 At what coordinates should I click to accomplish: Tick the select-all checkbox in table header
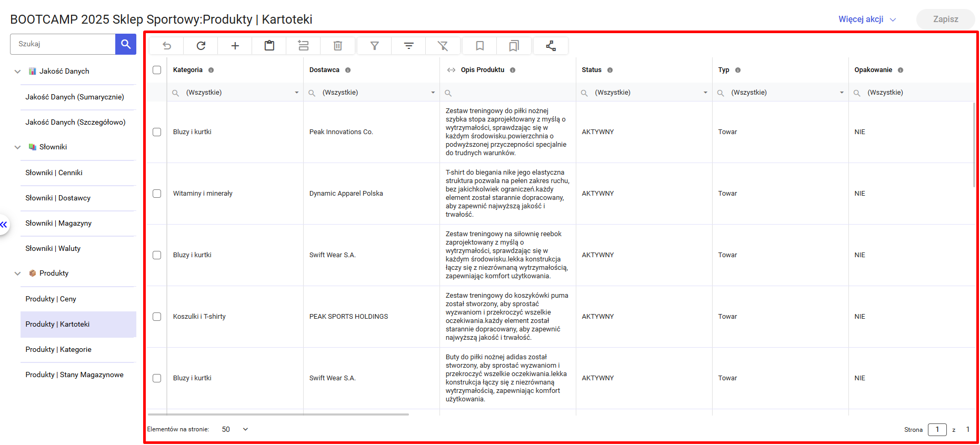click(157, 70)
